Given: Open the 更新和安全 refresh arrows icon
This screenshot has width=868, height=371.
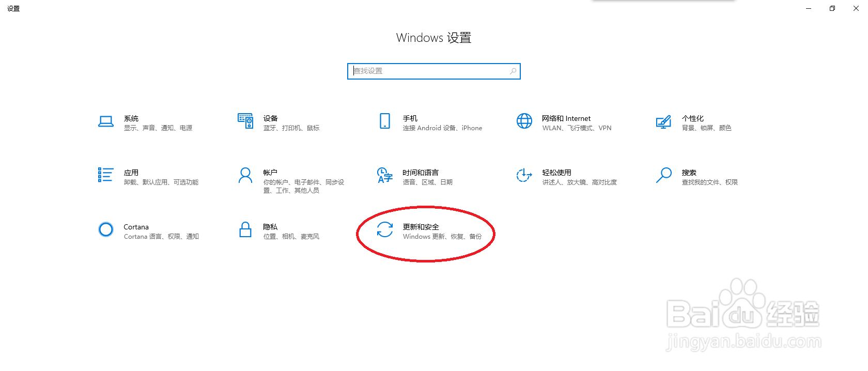Looking at the screenshot, I should pyautogui.click(x=385, y=229).
